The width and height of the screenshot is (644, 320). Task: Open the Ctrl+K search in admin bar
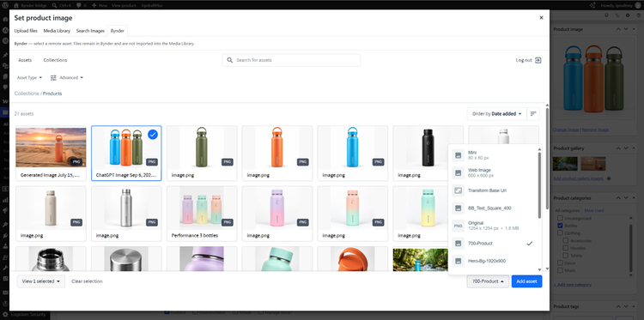(x=61, y=5)
